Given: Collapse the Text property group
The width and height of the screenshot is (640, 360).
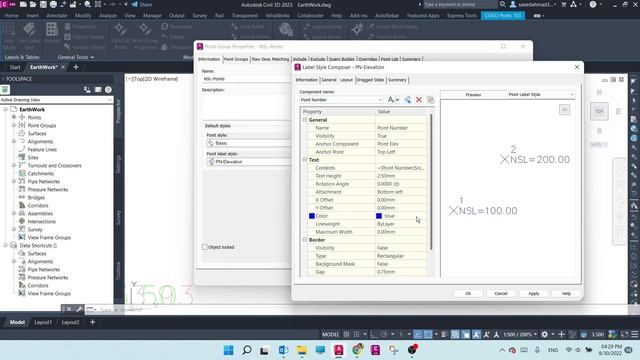Looking at the screenshot, I should tap(305, 160).
